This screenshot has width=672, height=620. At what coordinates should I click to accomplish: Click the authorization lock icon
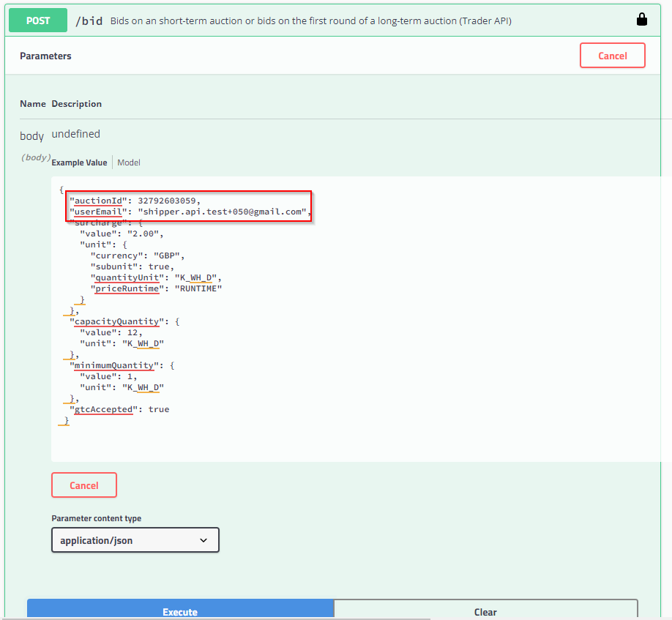click(642, 20)
